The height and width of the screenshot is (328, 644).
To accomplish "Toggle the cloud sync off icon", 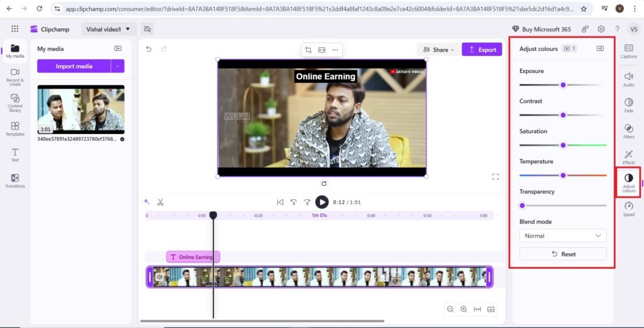I will 147,29.
